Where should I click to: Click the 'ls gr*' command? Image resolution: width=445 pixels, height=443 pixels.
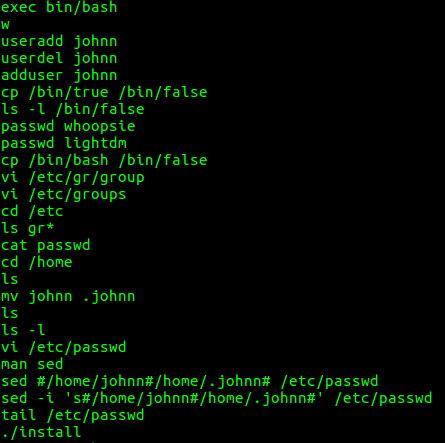(x=27, y=228)
